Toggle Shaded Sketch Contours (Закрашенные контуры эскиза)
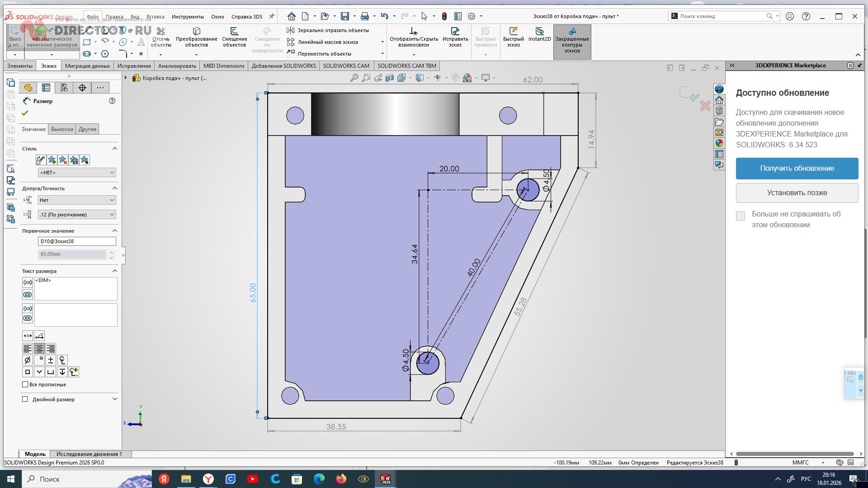The width and height of the screenshot is (868, 488). 572,31
